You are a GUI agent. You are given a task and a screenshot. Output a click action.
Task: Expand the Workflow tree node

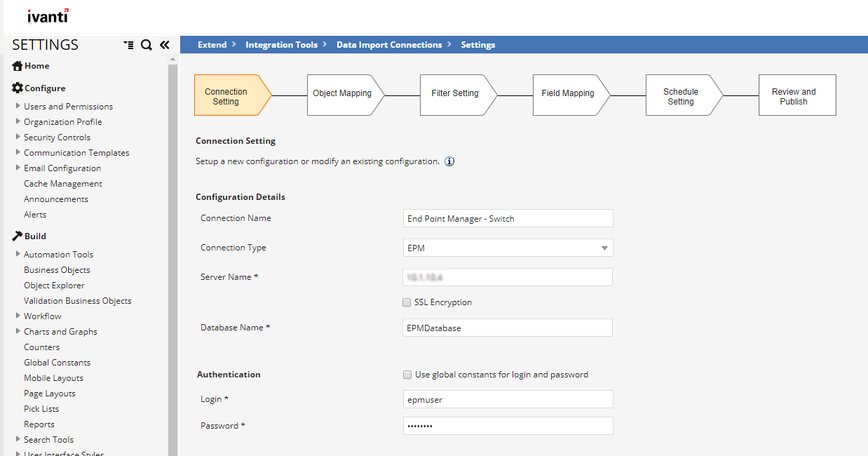[18, 316]
